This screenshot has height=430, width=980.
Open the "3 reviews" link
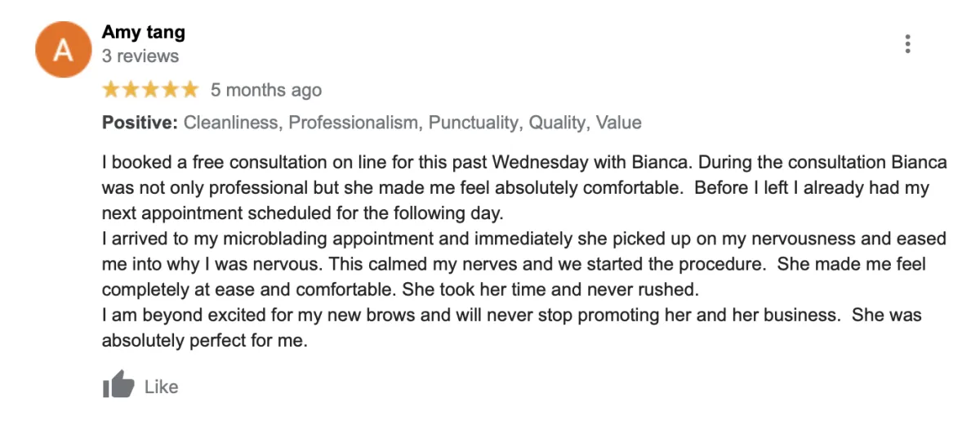point(140,56)
